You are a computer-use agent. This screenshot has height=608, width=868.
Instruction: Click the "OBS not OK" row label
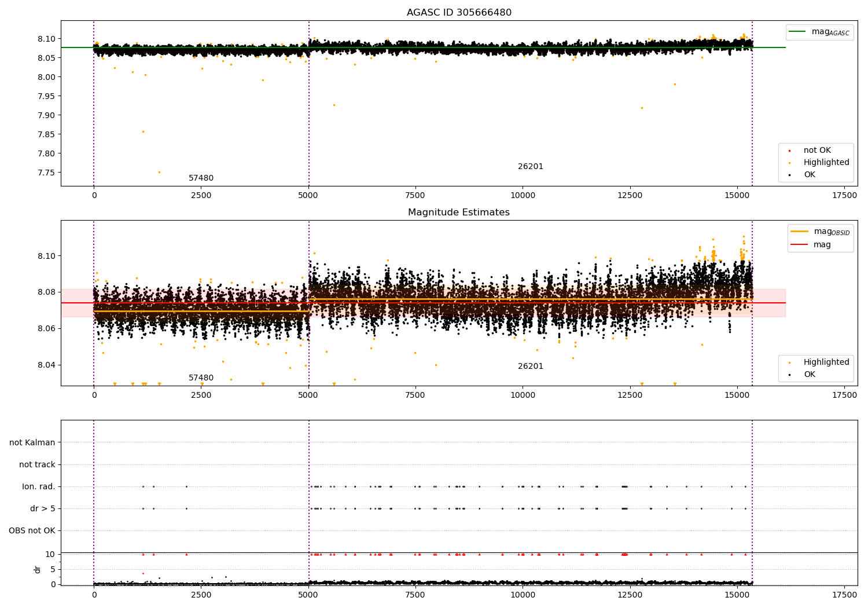[x=32, y=531]
